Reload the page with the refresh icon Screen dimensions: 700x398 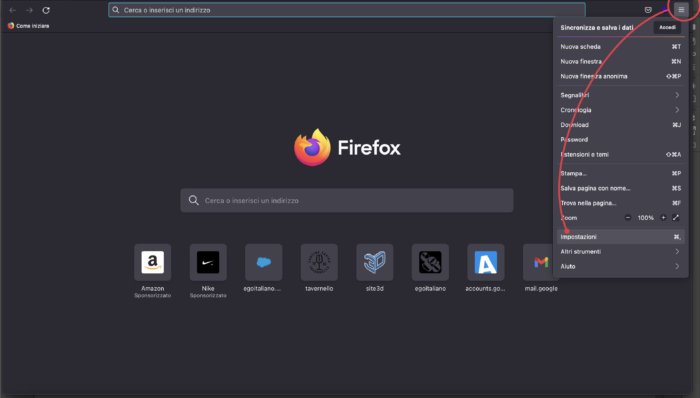pyautogui.click(x=46, y=10)
